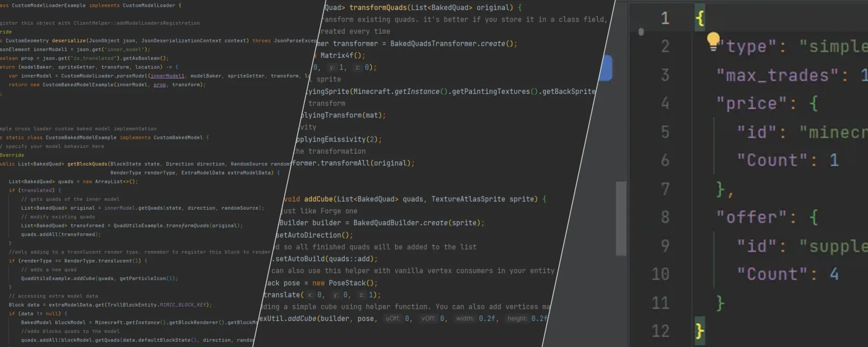
Task: Click line number 1 in the JSON gutter
Action: [x=665, y=18]
